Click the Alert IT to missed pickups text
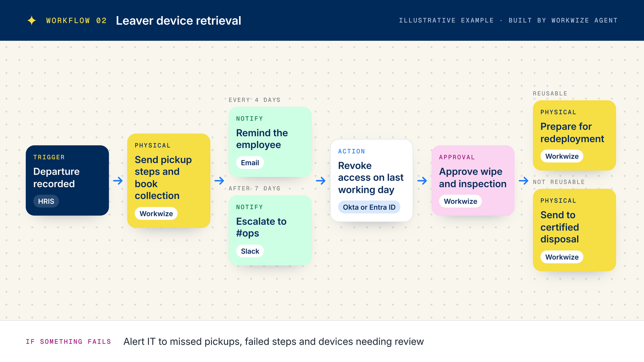This screenshot has height=362, width=644. click(x=274, y=341)
